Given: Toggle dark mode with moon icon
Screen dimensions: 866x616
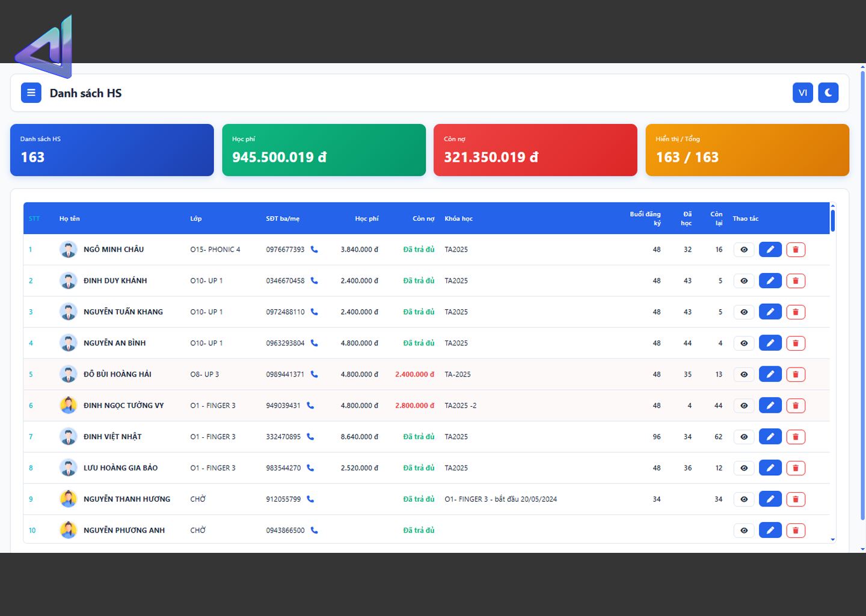Looking at the screenshot, I should pos(828,93).
